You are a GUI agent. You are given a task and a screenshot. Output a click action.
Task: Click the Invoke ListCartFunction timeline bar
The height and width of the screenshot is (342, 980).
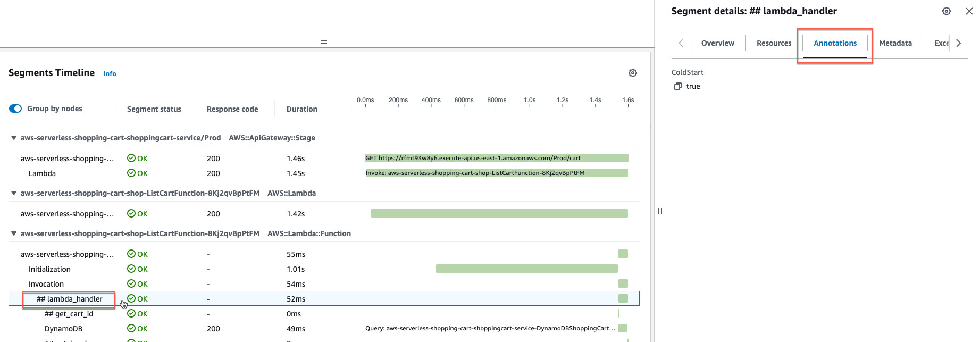coord(497,173)
